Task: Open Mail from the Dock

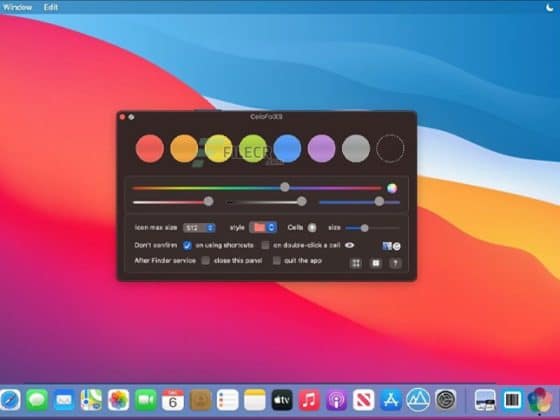Action: click(64, 400)
